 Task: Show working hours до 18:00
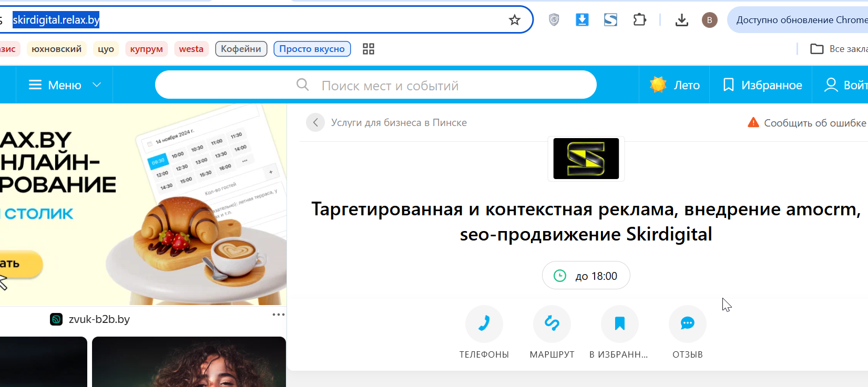click(586, 276)
